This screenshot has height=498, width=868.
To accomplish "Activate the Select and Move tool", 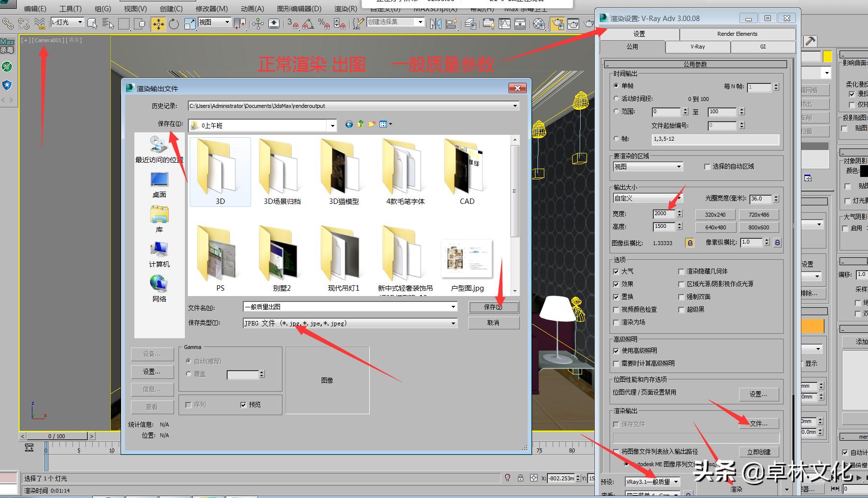I will (158, 23).
